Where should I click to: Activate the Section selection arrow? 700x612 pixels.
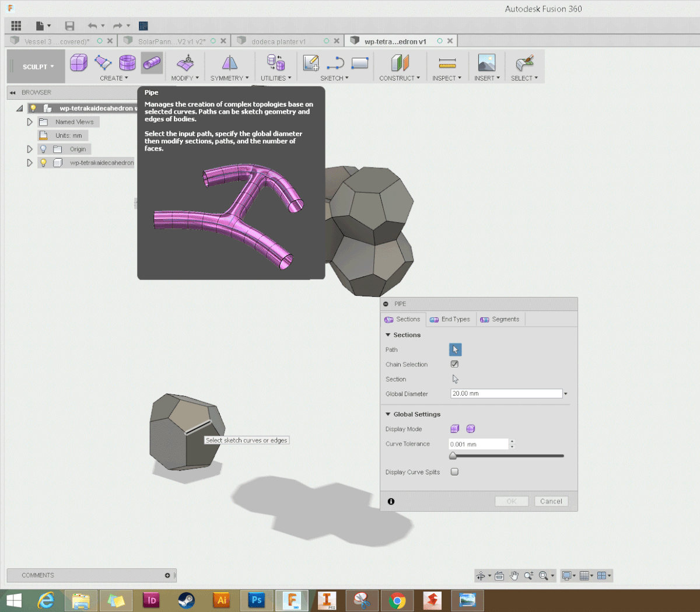pyautogui.click(x=455, y=379)
